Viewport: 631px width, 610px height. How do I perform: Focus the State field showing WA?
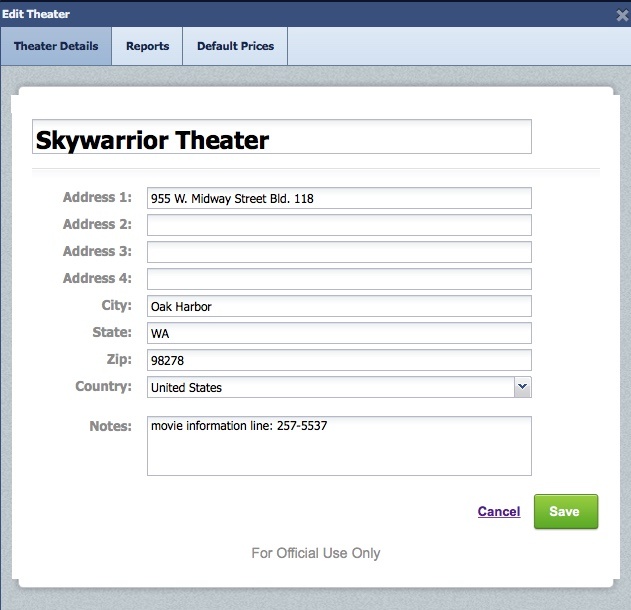(339, 333)
